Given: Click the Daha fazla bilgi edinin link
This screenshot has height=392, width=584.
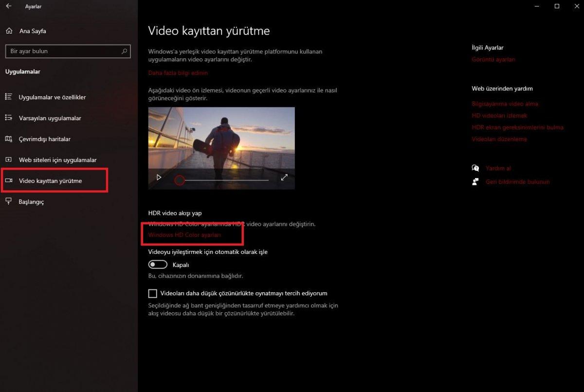Looking at the screenshot, I should 178,72.
